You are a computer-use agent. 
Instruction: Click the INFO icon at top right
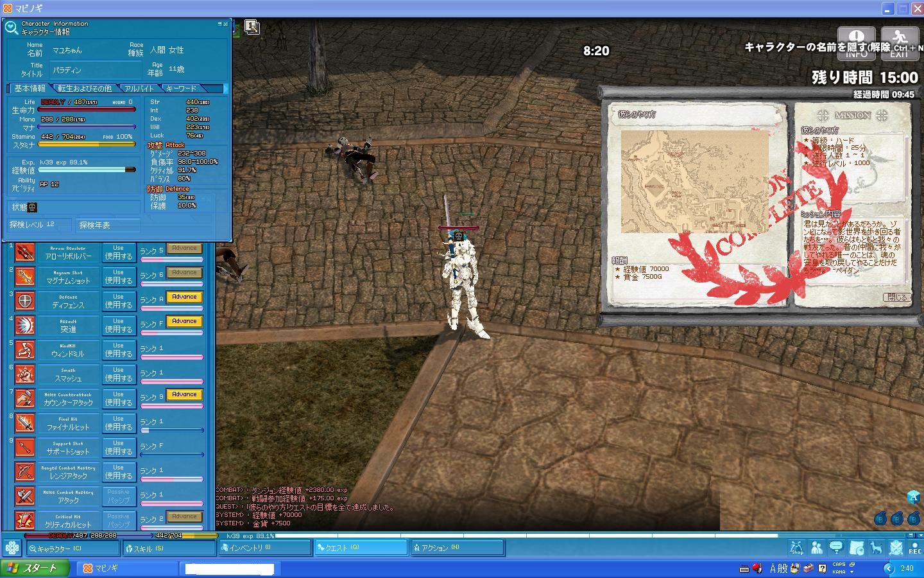pyautogui.click(x=857, y=44)
